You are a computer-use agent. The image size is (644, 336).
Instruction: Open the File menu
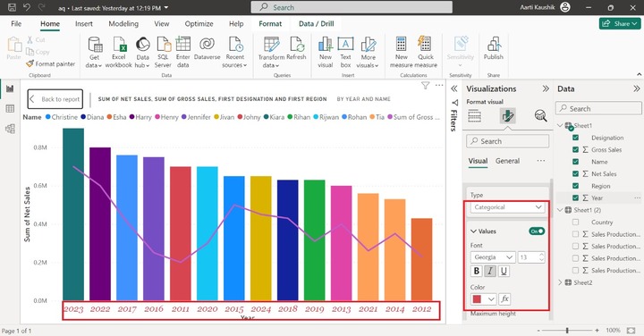(x=16, y=24)
